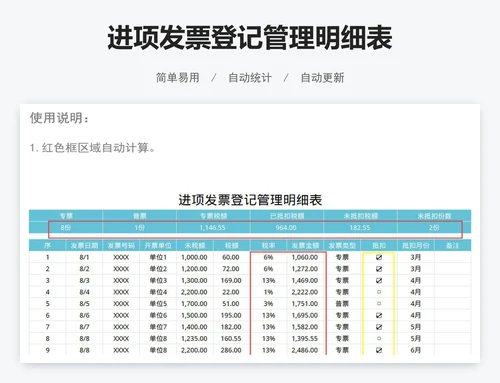Select the 抵扣月份 column header
Image resolution: width=500 pixels, height=383 pixels.
[416, 246]
